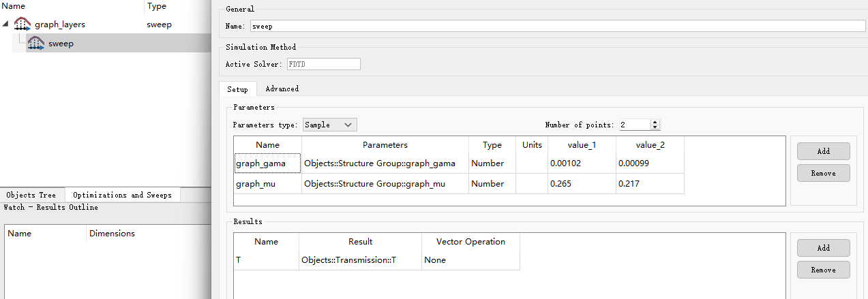Image resolution: width=868 pixels, height=299 pixels.
Task: Click value 0.265 in the parameters table
Action: coord(582,184)
